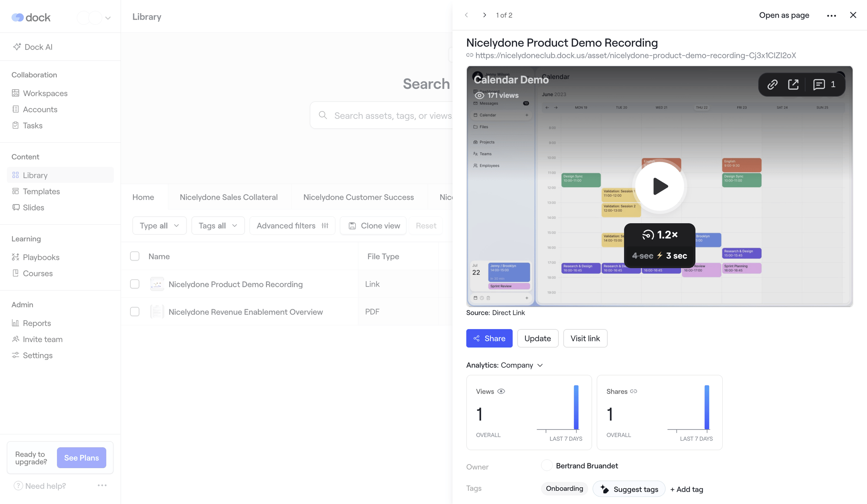The height and width of the screenshot is (504, 867).
Task: Go to Playbooks
Action: tap(35, 257)
